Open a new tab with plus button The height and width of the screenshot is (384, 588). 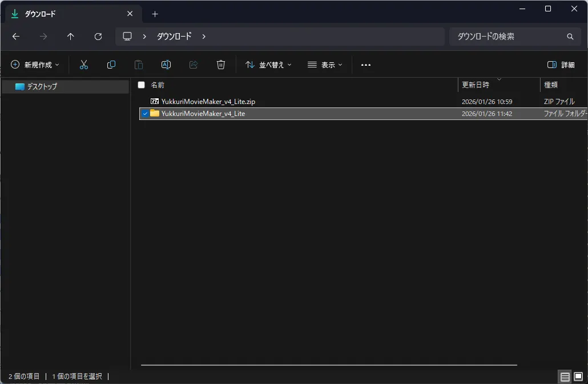click(155, 14)
